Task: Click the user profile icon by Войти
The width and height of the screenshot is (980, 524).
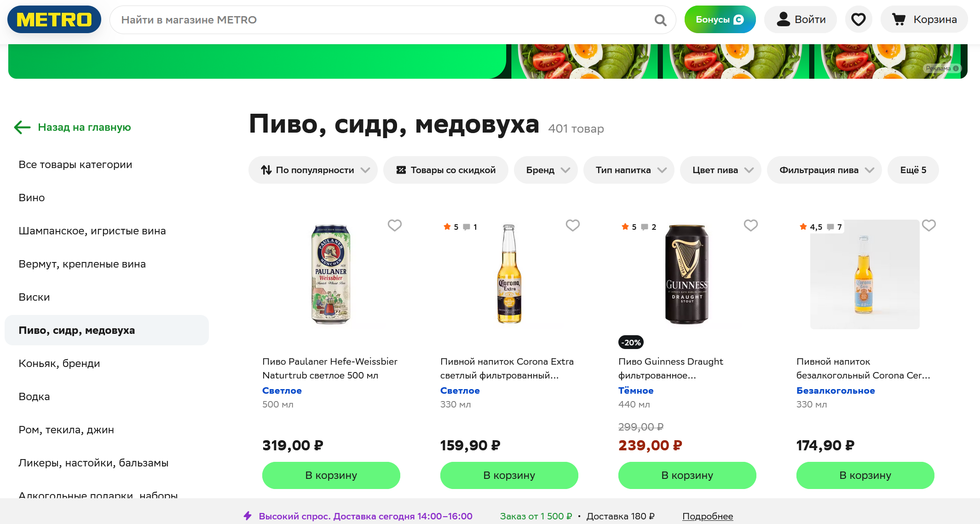Action: coord(783,19)
